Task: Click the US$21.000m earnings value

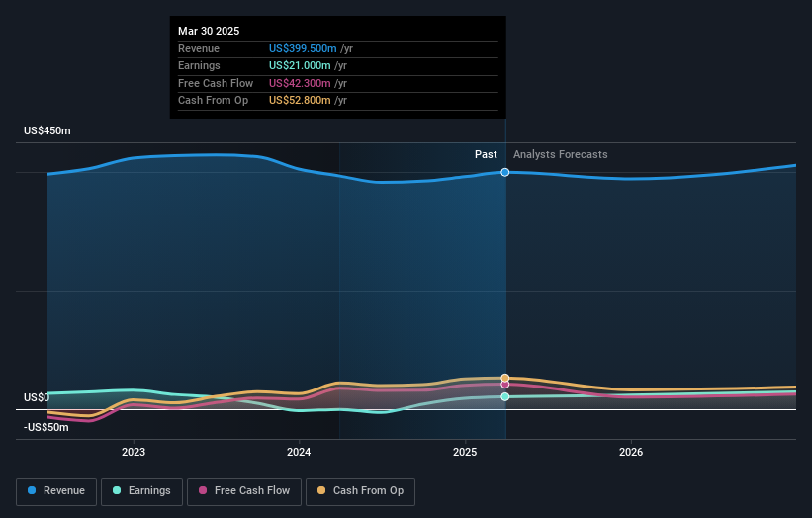Action: (x=300, y=65)
